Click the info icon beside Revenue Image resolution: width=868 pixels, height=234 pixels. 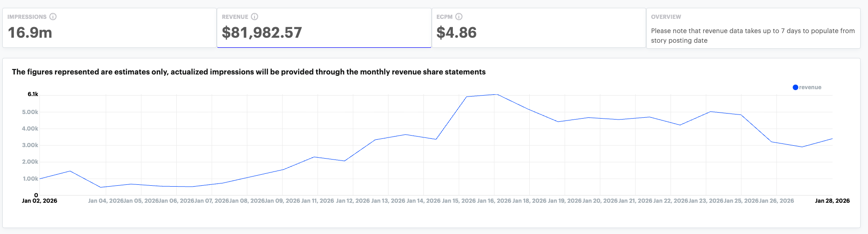[255, 17]
